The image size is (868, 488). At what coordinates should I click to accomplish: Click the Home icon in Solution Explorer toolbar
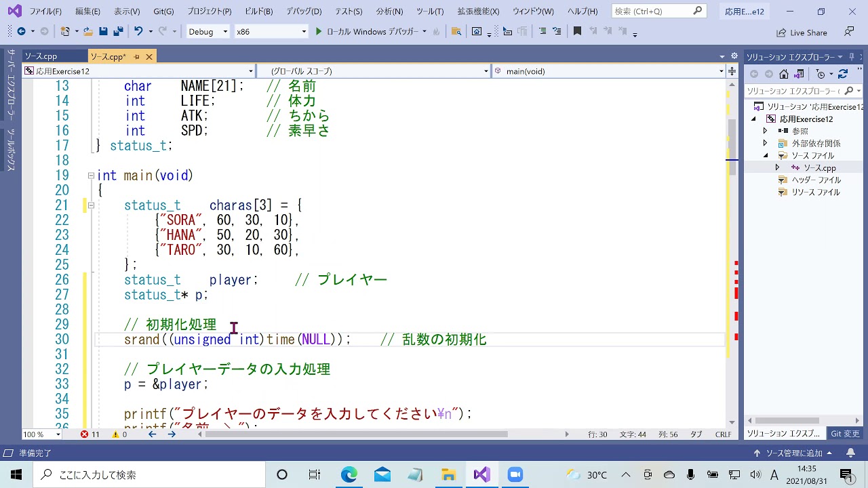(785, 74)
